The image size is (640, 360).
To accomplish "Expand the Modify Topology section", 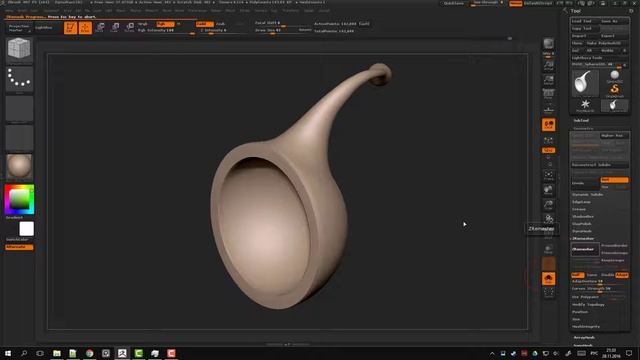I will point(588,304).
